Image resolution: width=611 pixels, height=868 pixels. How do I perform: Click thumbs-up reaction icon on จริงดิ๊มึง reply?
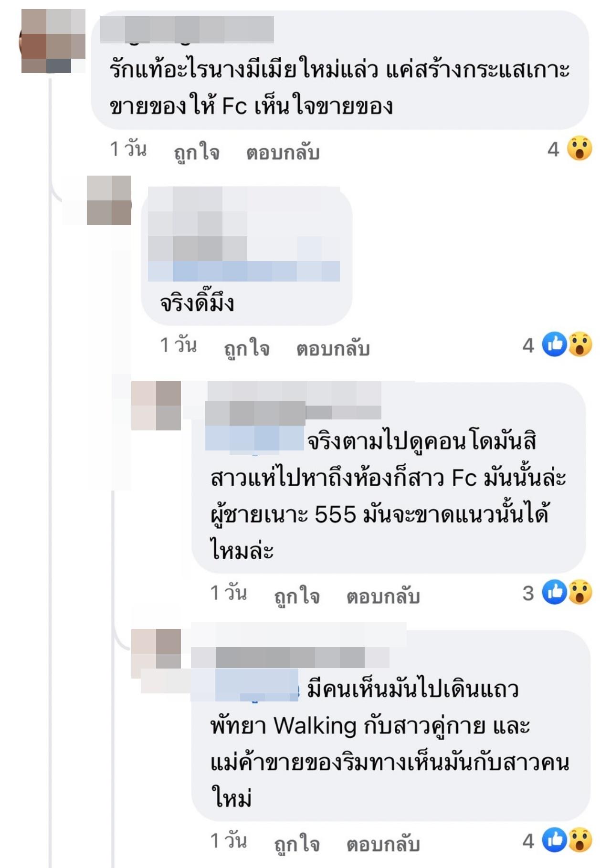click(554, 344)
